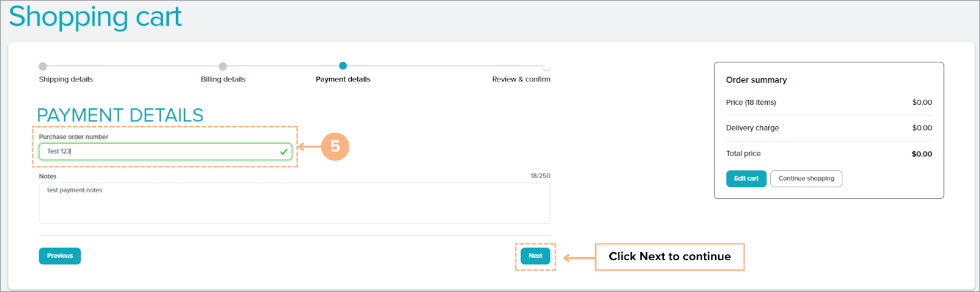The height and width of the screenshot is (292, 980).
Task: Click the Total price amount in Order summary
Action: pos(921,154)
